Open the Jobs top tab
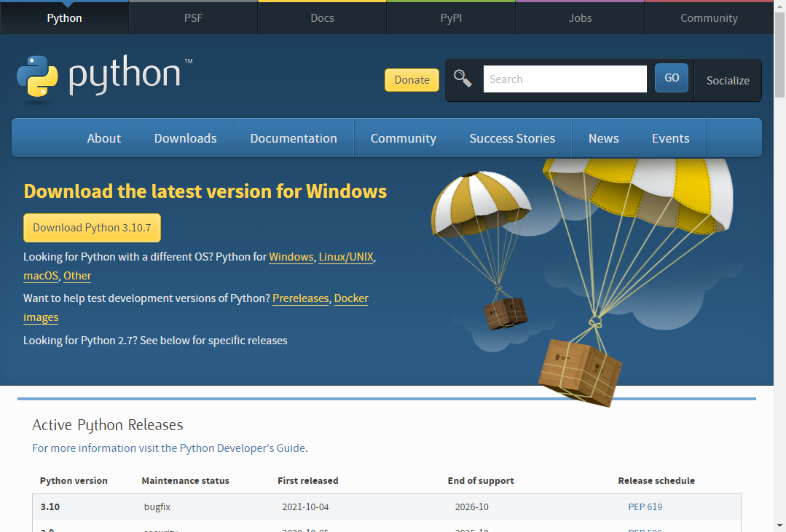 [580, 18]
